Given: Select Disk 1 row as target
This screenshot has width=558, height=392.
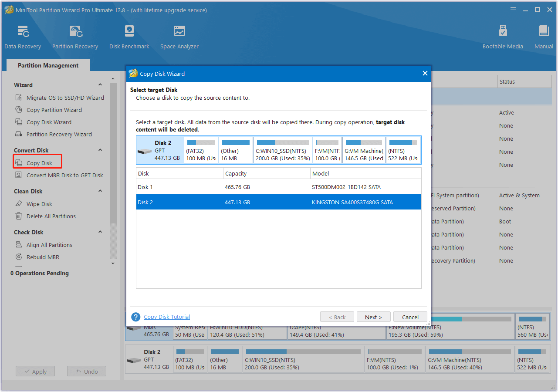Looking at the screenshot, I should (279, 187).
